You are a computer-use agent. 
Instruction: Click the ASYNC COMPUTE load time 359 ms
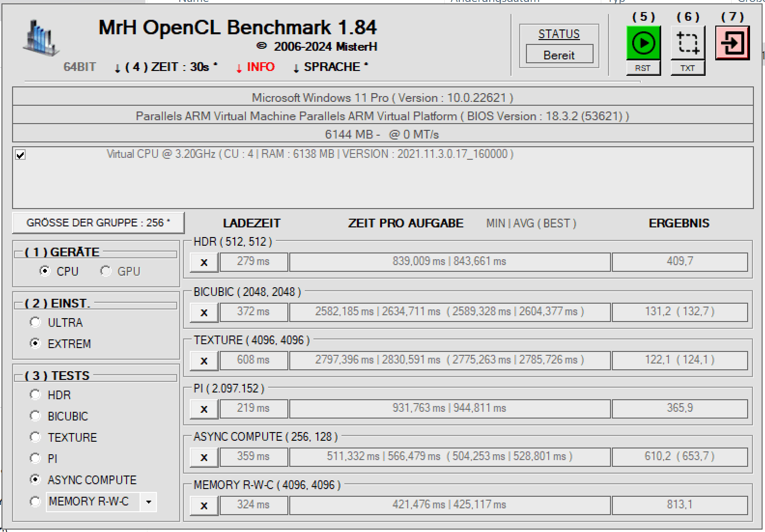coord(254,457)
